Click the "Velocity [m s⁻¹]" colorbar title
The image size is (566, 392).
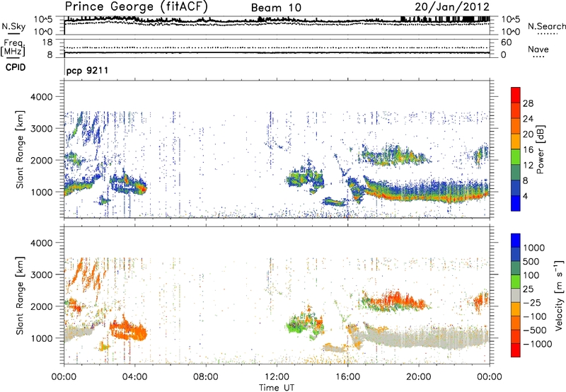click(559, 295)
